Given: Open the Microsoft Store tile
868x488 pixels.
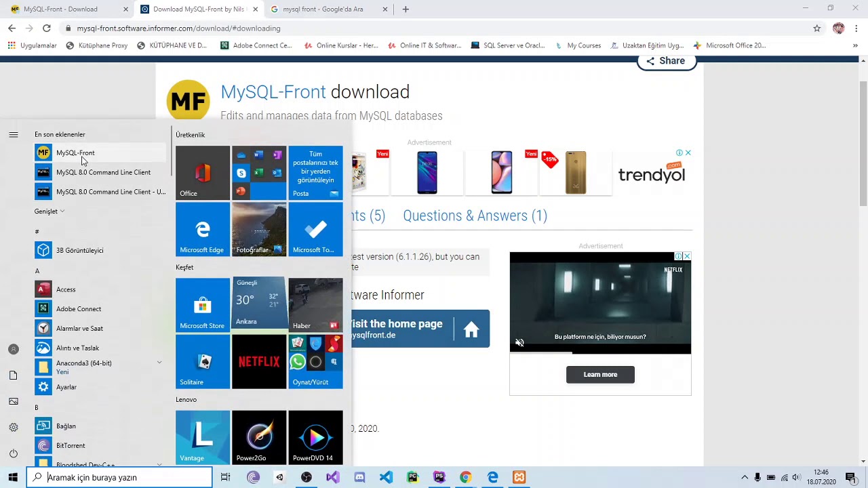Looking at the screenshot, I should click(x=203, y=305).
